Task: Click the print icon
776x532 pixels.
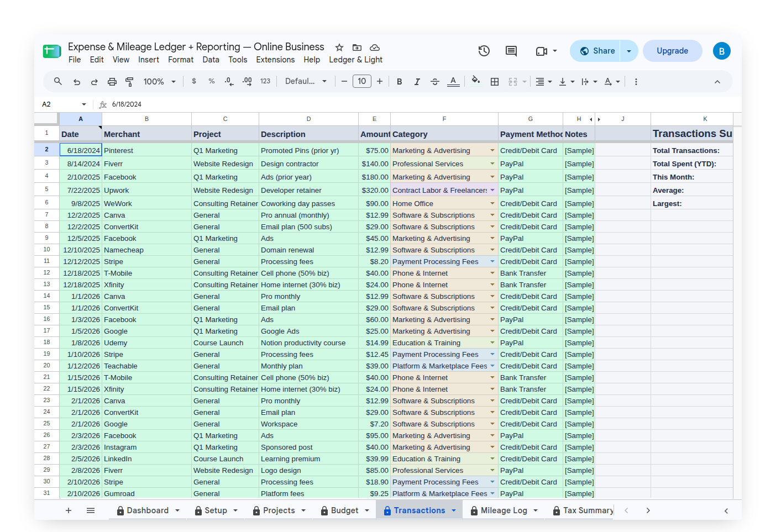Action: 112,82
